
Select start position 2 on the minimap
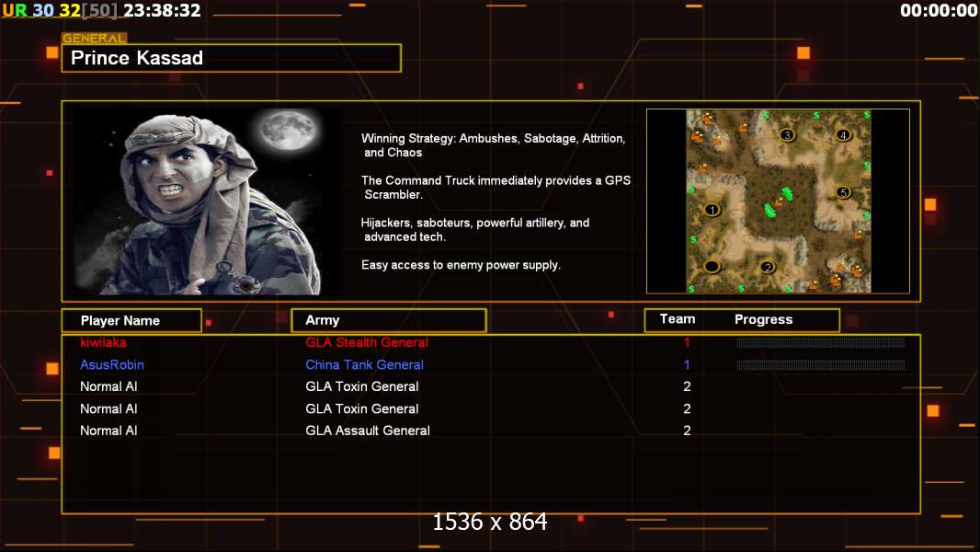pos(767,267)
